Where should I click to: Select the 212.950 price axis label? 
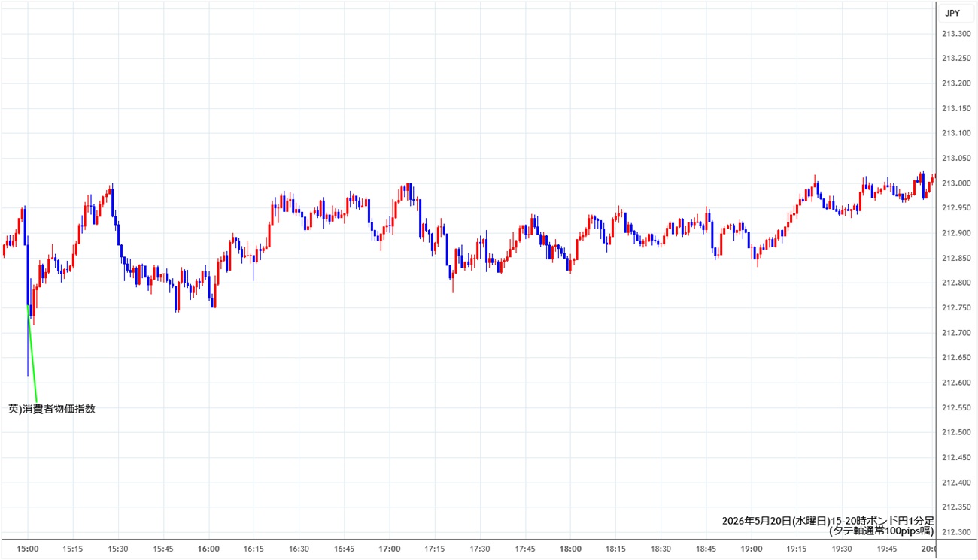tap(955, 208)
